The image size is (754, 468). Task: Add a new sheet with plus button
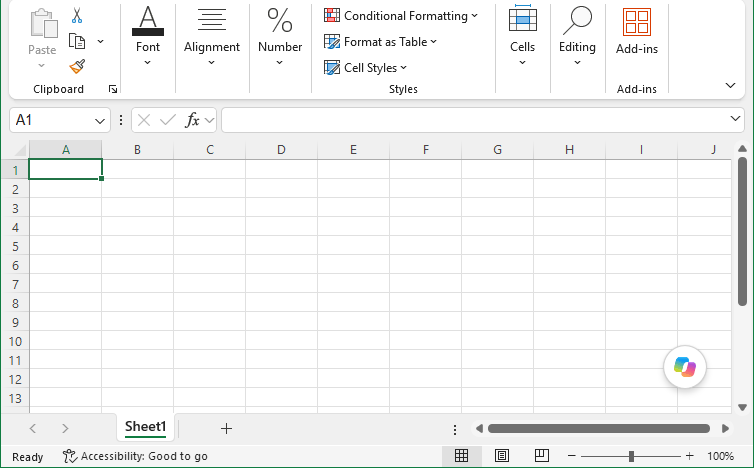pyautogui.click(x=226, y=428)
